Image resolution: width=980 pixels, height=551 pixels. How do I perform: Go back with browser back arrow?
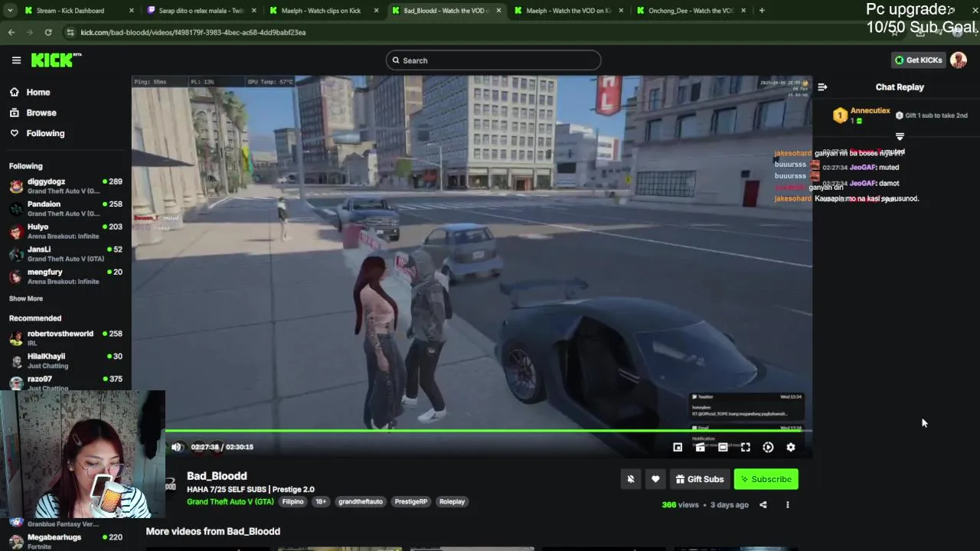[x=11, y=32]
